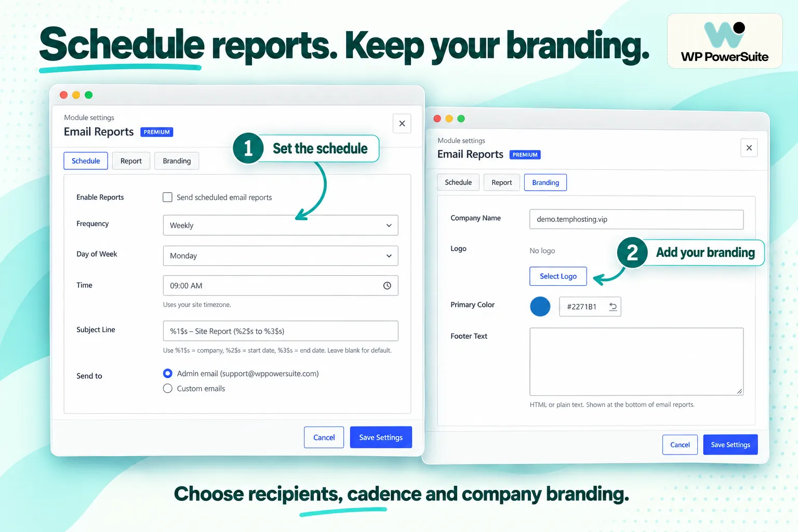This screenshot has width=798, height=532.
Task: Click the green traffic light on the Schedule window
Action: 89,95
